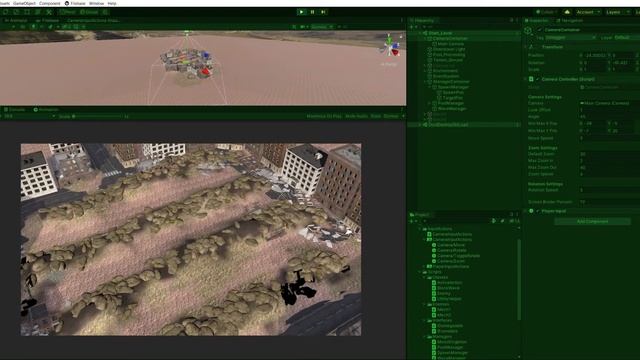Select CameraContainer in the Hierarchy
The width and height of the screenshot is (640, 360).
pos(450,38)
